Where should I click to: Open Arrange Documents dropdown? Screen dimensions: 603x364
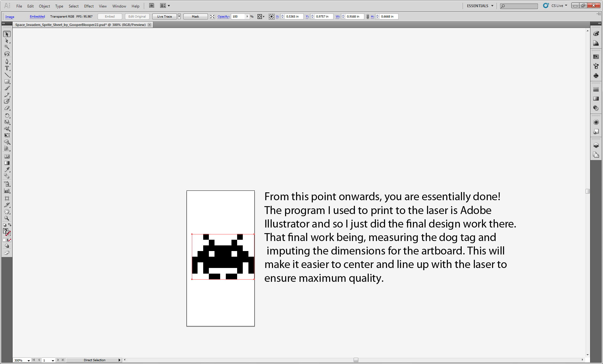[165, 6]
